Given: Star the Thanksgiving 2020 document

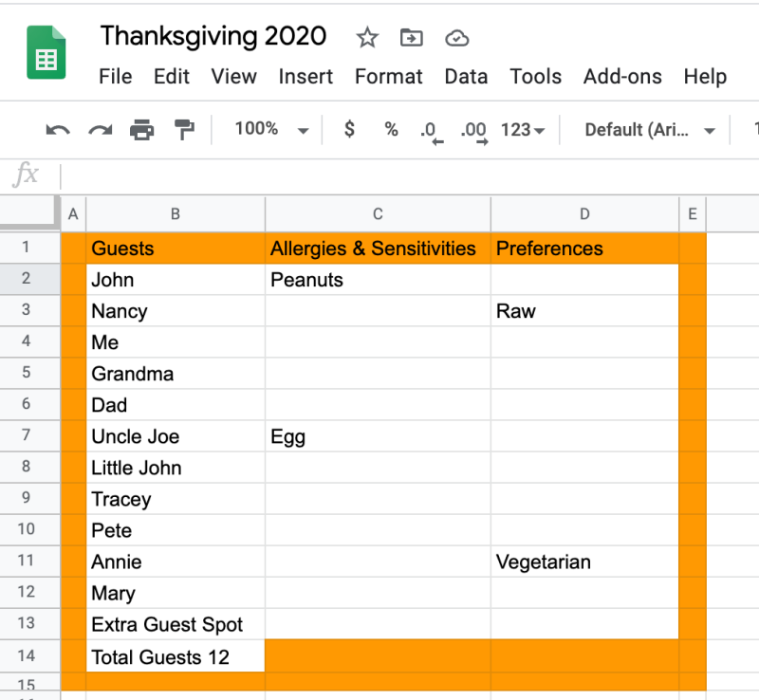Looking at the screenshot, I should pos(367,38).
